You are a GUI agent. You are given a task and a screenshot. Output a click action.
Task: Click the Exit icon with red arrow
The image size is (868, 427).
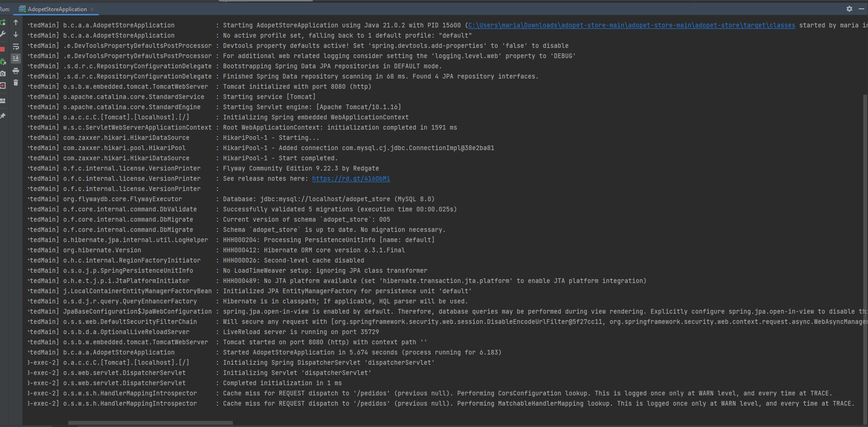click(x=3, y=85)
